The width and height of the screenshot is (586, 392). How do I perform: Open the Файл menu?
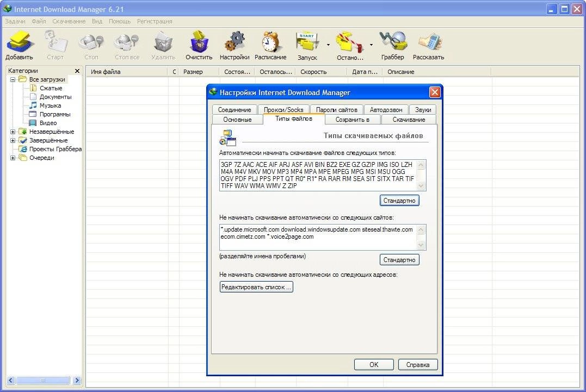coord(39,21)
